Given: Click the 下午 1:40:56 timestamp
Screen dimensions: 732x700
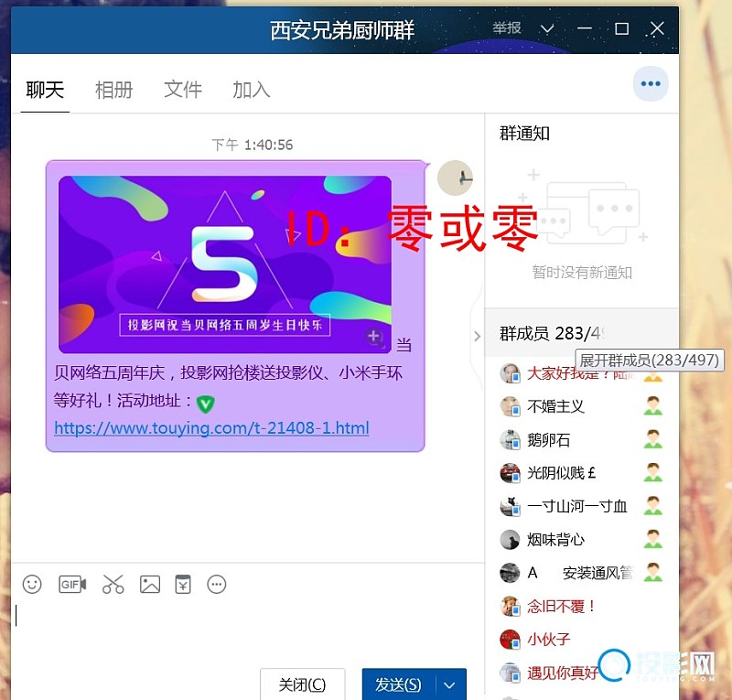Looking at the screenshot, I should 253,145.
